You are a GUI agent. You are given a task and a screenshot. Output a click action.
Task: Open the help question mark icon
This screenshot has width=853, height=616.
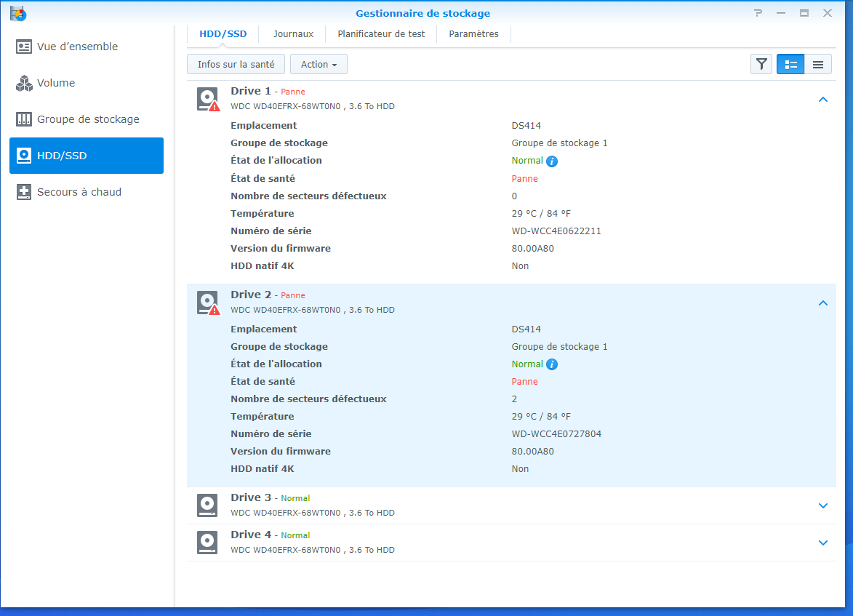(x=758, y=13)
